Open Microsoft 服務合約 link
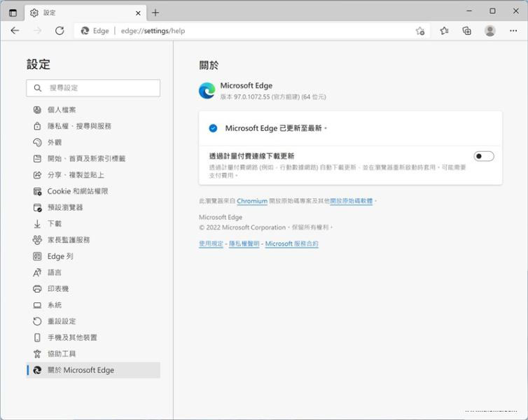 [x=291, y=244]
